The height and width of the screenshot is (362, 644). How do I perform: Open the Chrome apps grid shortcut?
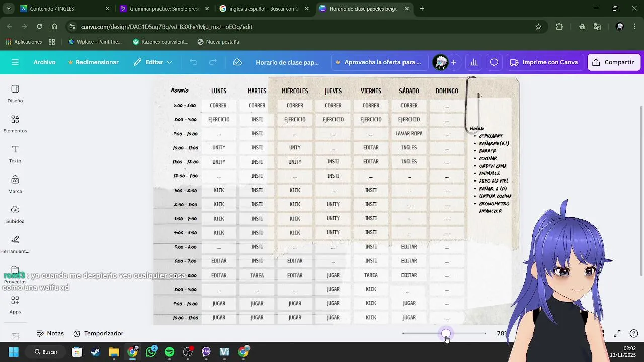[52, 42]
